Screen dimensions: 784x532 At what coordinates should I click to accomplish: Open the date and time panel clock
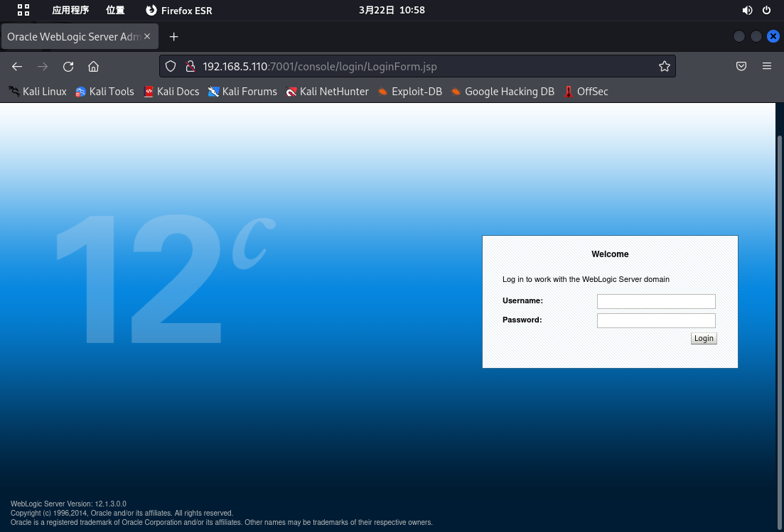[x=392, y=10]
